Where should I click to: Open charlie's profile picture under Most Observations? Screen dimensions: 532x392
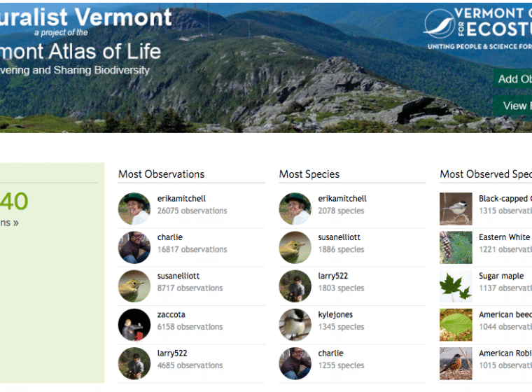click(x=134, y=247)
